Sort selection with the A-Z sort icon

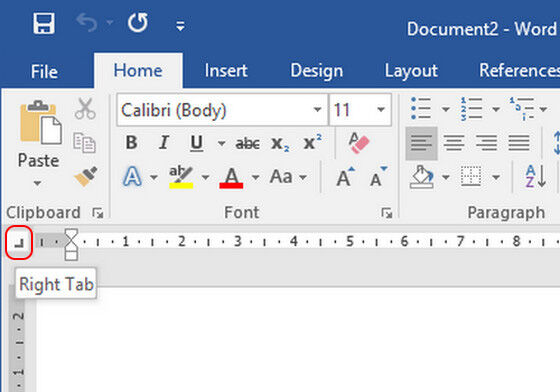coord(536,176)
